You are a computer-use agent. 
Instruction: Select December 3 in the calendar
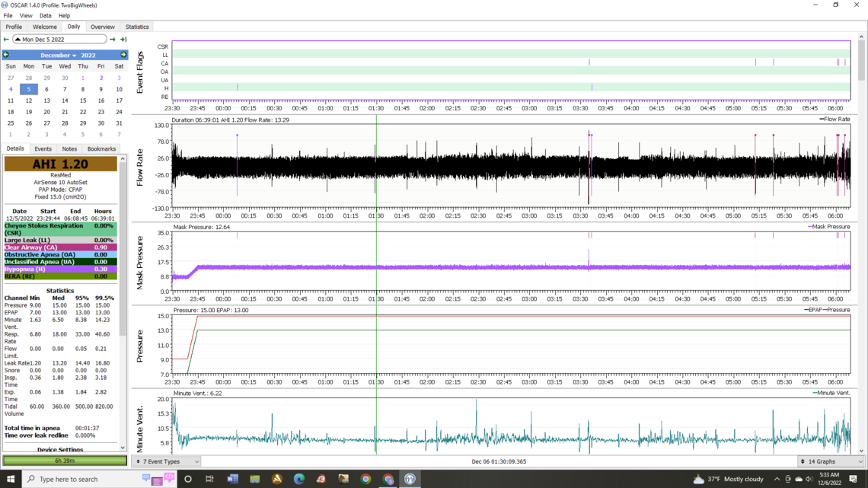click(119, 78)
